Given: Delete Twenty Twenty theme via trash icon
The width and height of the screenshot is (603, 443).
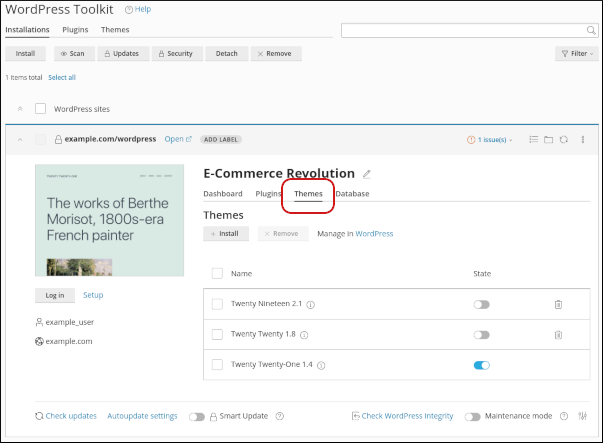Looking at the screenshot, I should pos(558,335).
